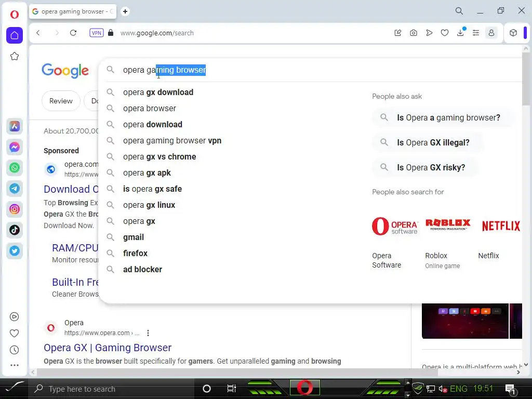Choose suggestion opera gx download
This screenshot has width=532, height=399.
coord(158,92)
